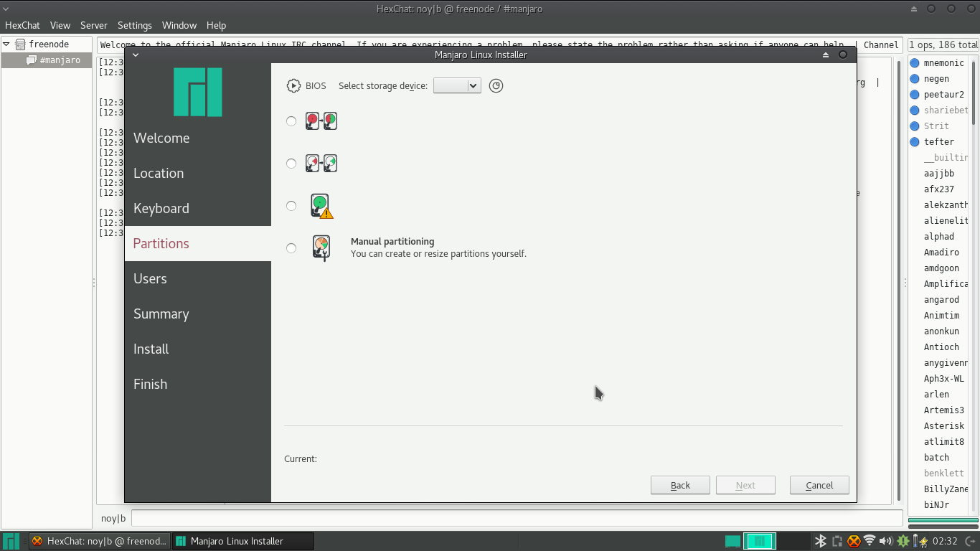Click the volume speaker tray icon

coord(886,541)
